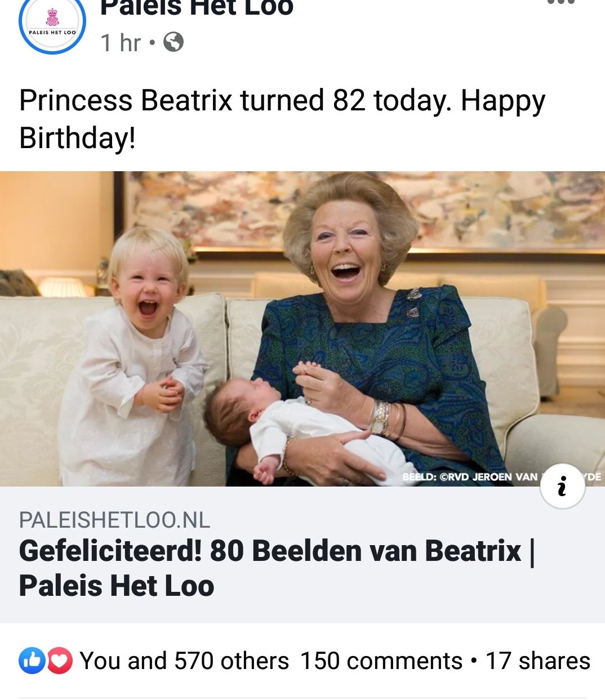
Task: Click the 'BEELD: ©RVD JEROEN VAN' photo credit
Action: click(x=470, y=477)
